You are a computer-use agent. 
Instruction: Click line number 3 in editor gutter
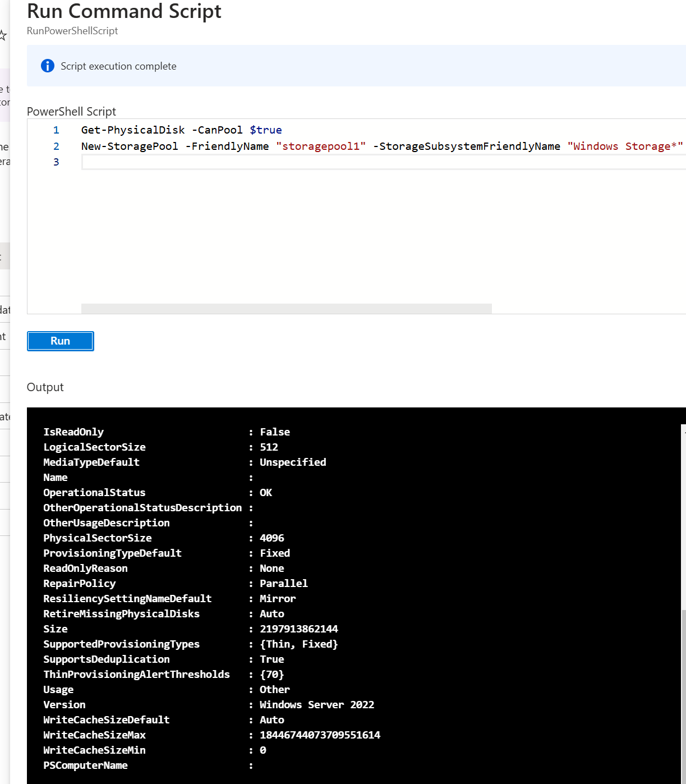[x=56, y=162]
